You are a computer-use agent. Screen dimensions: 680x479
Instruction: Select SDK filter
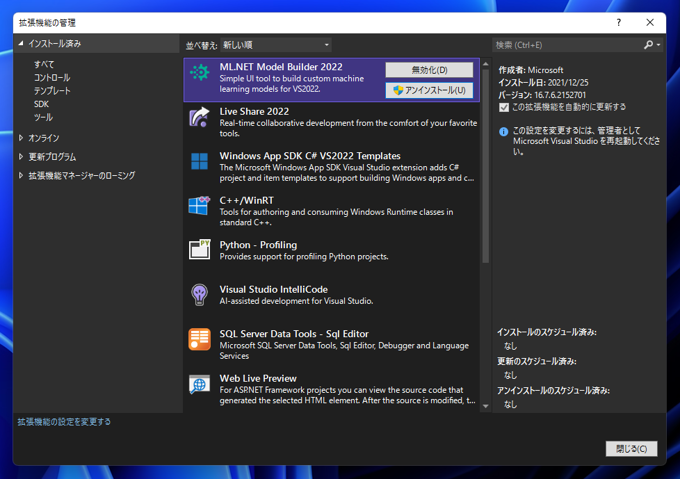pyautogui.click(x=41, y=104)
